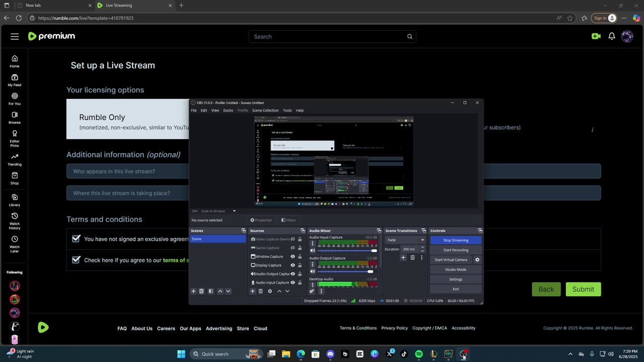Mute Audio Input Capture speaker icon
The image size is (644, 362).
pyautogui.click(x=312, y=250)
